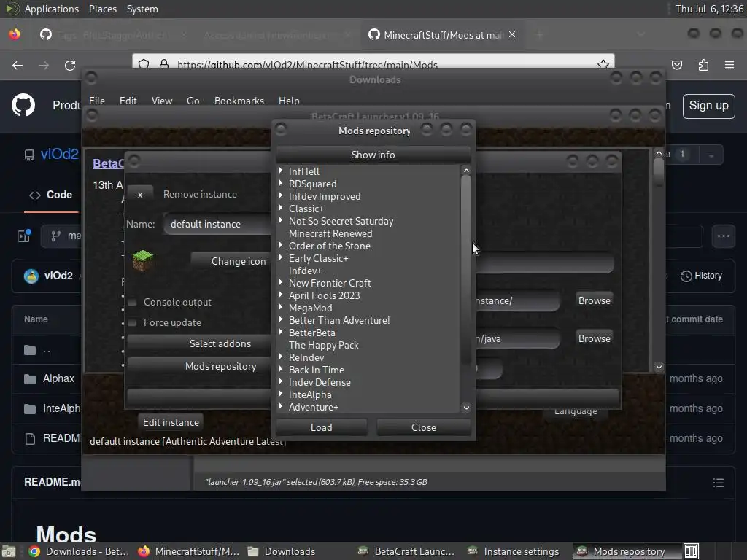Click Mods repository button in Instance settings
The height and width of the screenshot is (560, 747).
point(199,366)
